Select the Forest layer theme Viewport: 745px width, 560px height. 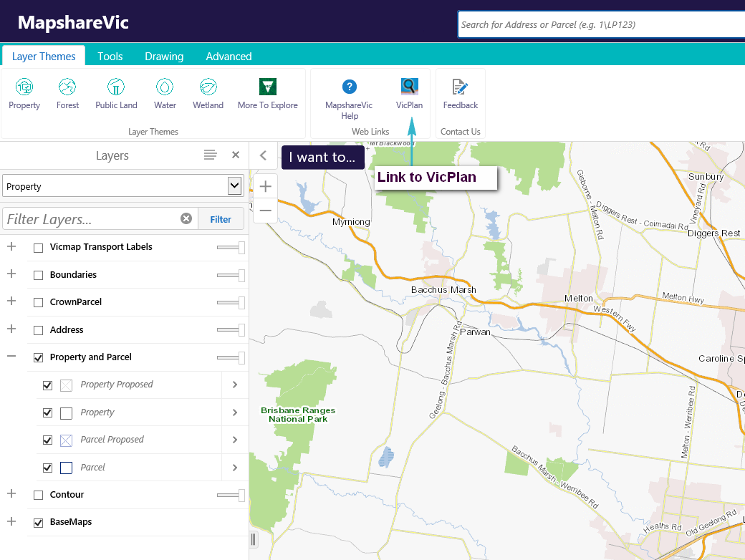[x=67, y=94]
